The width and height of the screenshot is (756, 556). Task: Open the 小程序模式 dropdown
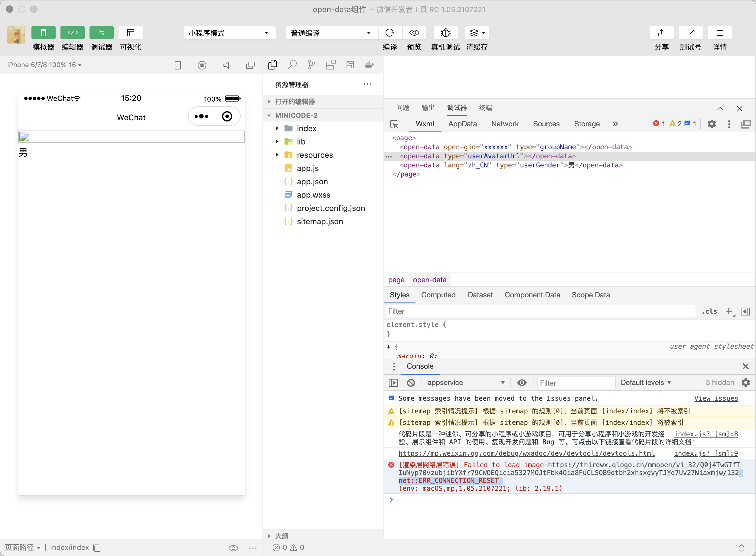(229, 33)
